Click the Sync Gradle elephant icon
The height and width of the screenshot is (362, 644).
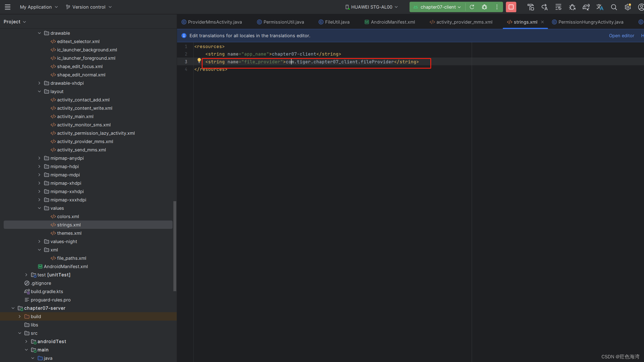pyautogui.click(x=586, y=7)
